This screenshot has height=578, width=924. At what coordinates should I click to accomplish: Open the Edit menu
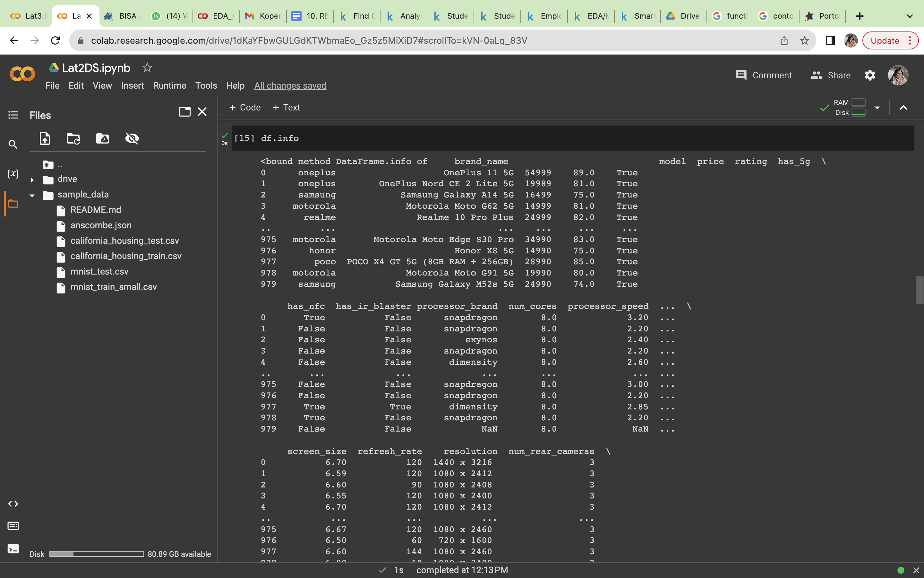click(x=76, y=86)
